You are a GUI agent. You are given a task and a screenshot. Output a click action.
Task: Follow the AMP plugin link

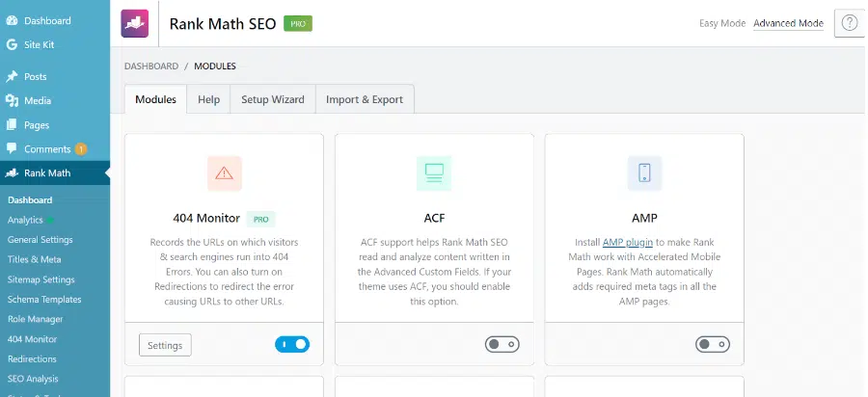[628, 242]
